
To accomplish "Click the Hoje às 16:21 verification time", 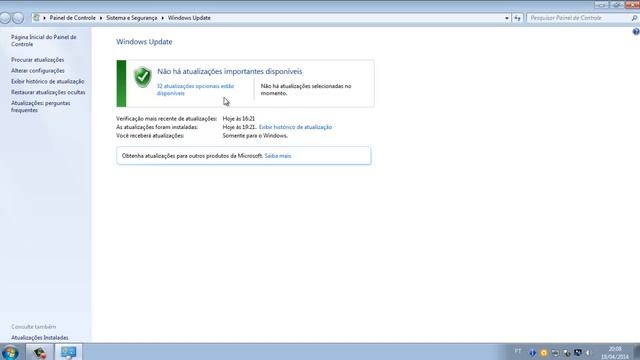I will tap(239, 118).
